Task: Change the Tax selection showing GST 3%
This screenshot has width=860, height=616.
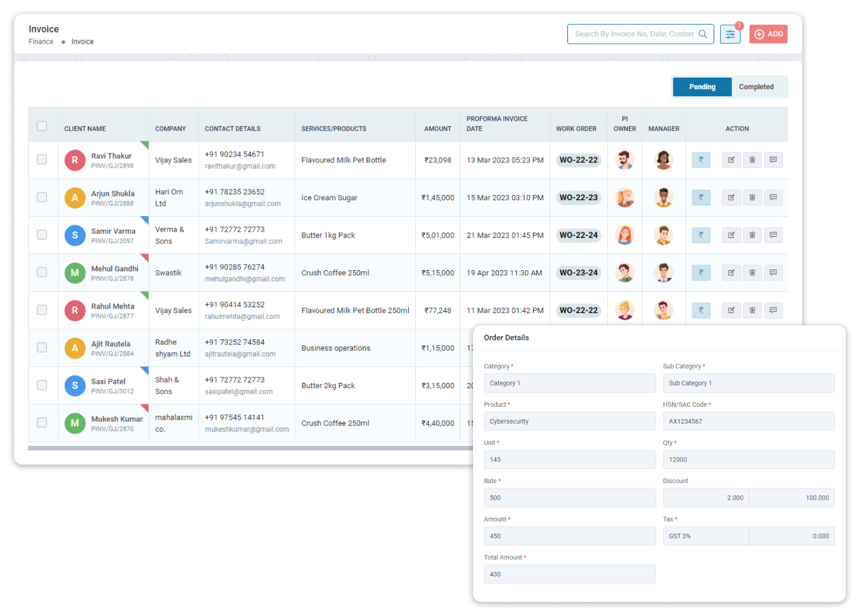Action: pyautogui.click(x=705, y=536)
